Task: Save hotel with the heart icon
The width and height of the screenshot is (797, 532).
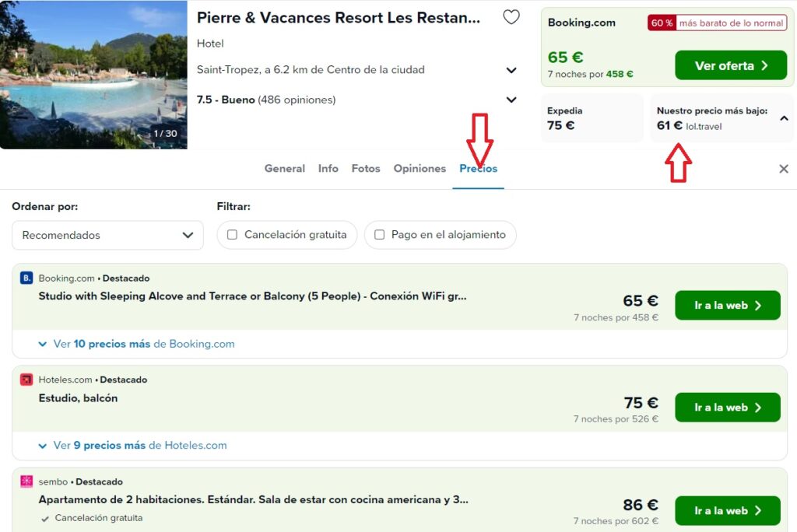Action: tap(511, 17)
